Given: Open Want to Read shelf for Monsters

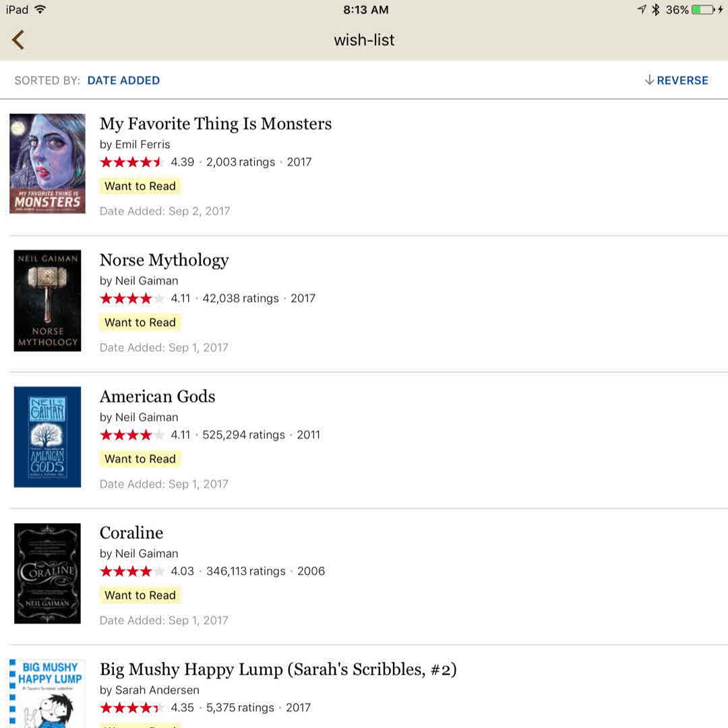Looking at the screenshot, I should [x=140, y=186].
